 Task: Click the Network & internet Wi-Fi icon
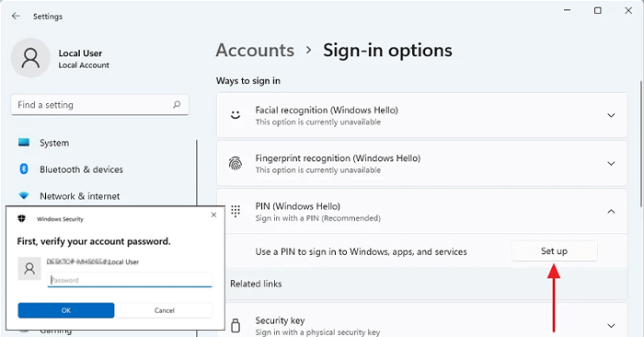pyautogui.click(x=24, y=196)
